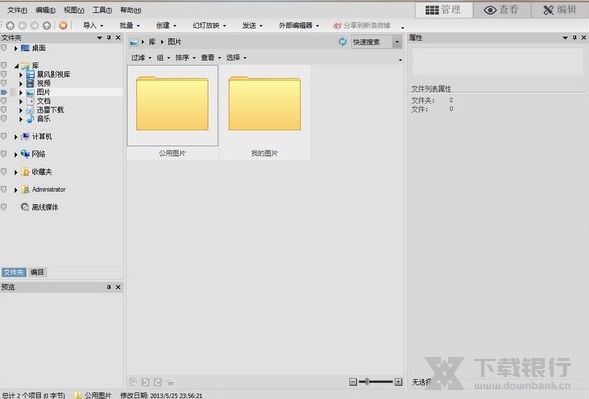Refresh the file list view
The width and height of the screenshot is (589, 399).
coord(342,42)
